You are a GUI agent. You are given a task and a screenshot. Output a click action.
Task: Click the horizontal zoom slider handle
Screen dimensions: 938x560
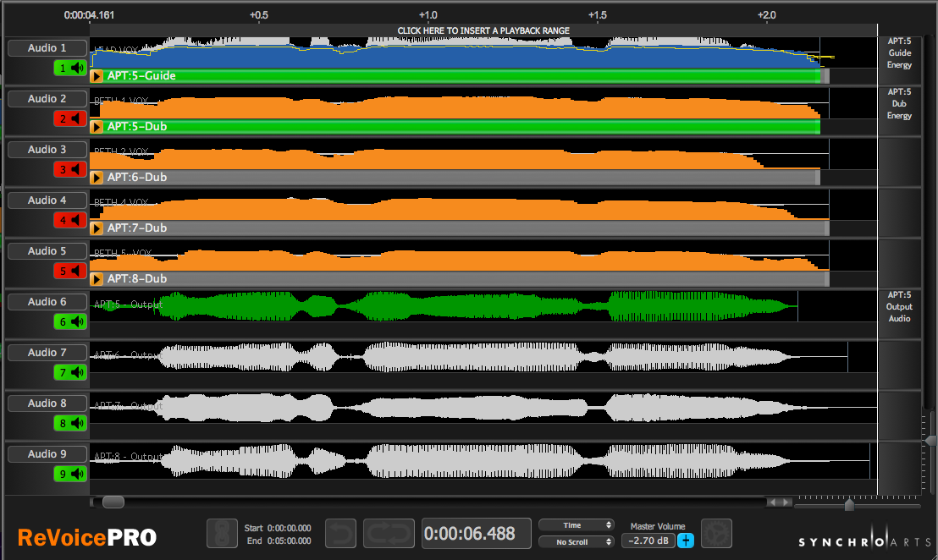pyautogui.click(x=849, y=505)
